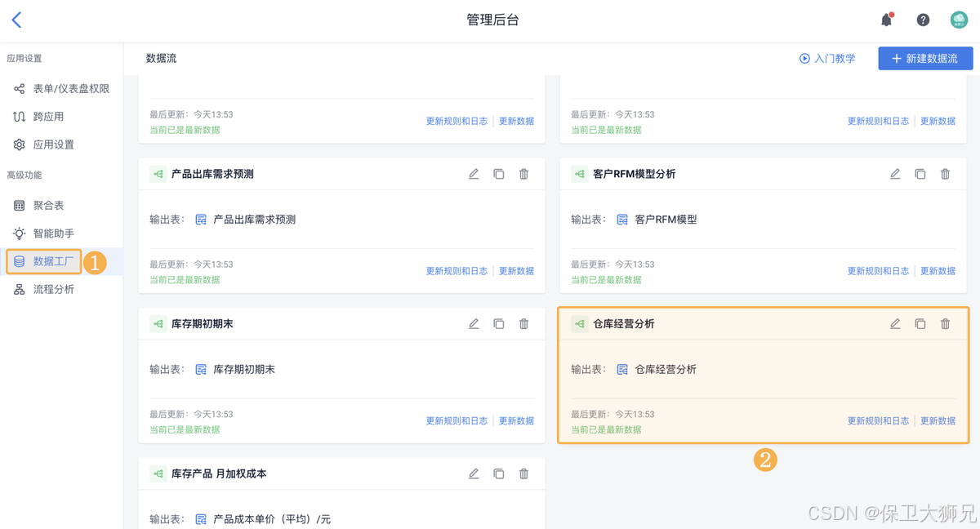Open output table 库存期初期末

point(244,370)
